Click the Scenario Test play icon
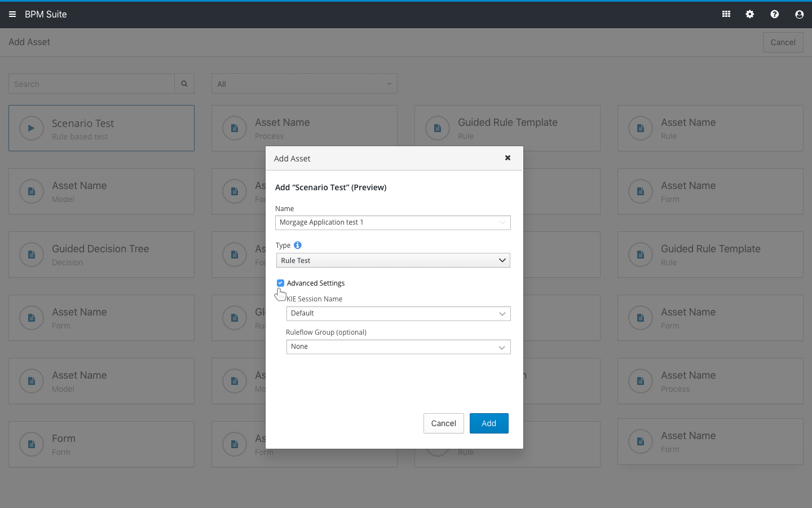Viewport: 812px width, 508px height. click(32, 128)
